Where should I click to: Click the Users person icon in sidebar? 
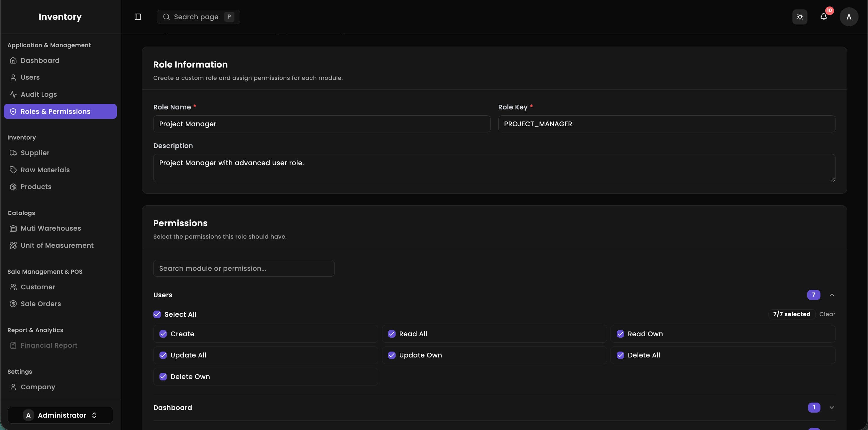[13, 78]
